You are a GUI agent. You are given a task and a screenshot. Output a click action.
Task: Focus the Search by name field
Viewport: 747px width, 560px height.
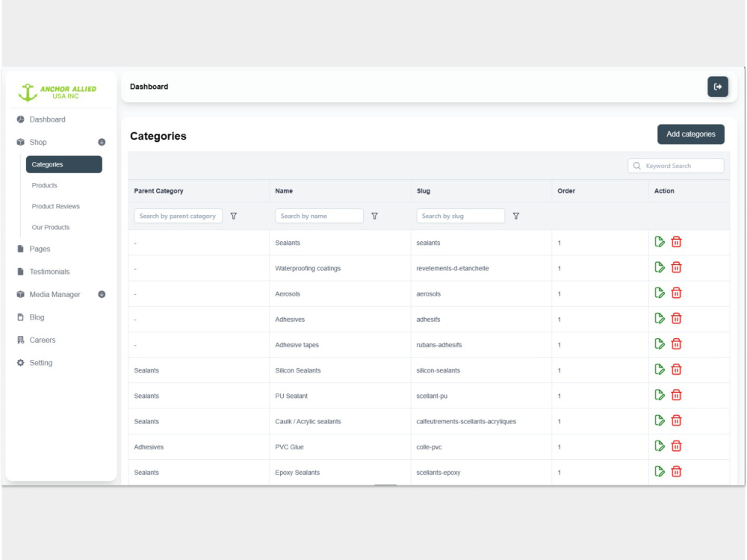point(319,217)
